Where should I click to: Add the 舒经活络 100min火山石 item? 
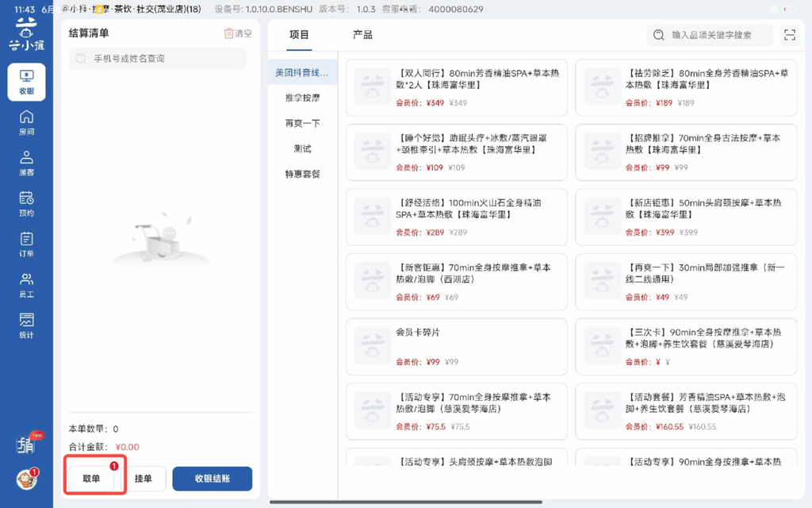[x=456, y=217]
